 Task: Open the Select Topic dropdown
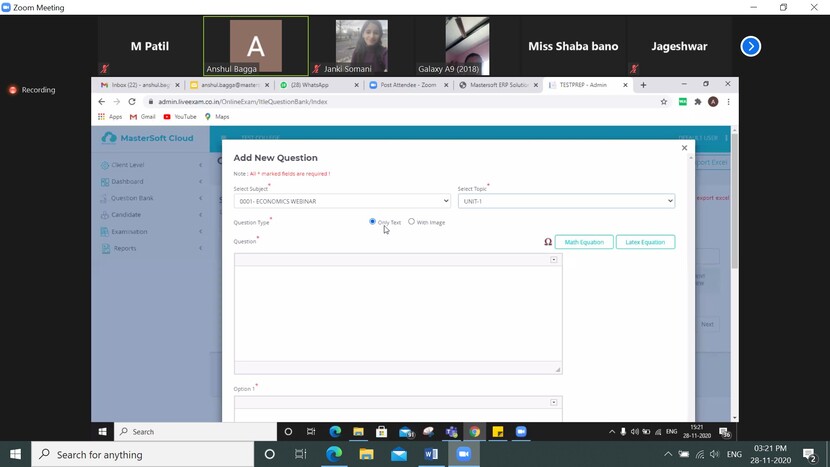(x=566, y=201)
